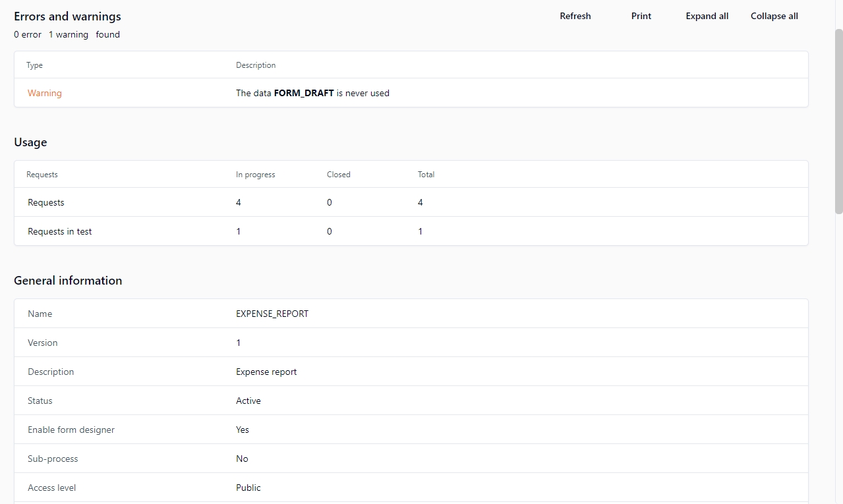Toggle the Errors and warnings section heading

(x=67, y=16)
